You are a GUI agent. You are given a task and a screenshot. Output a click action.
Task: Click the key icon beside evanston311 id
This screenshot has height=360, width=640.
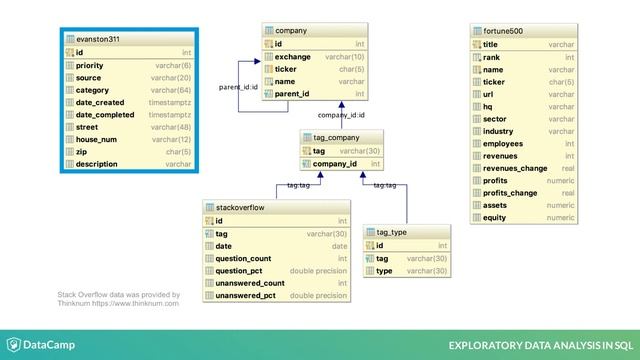pyautogui.click(x=70, y=52)
